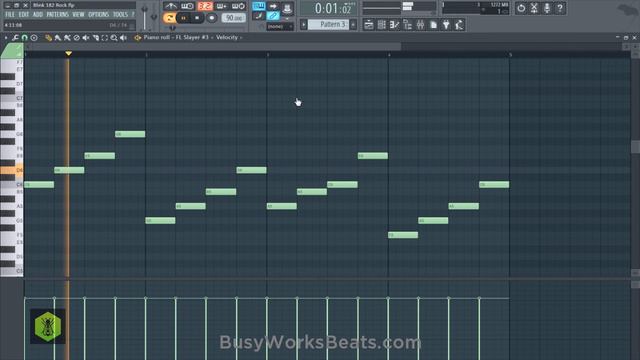The image size is (640, 360).
Task: Open the piano roll icon in toolbar
Action: [394, 25]
